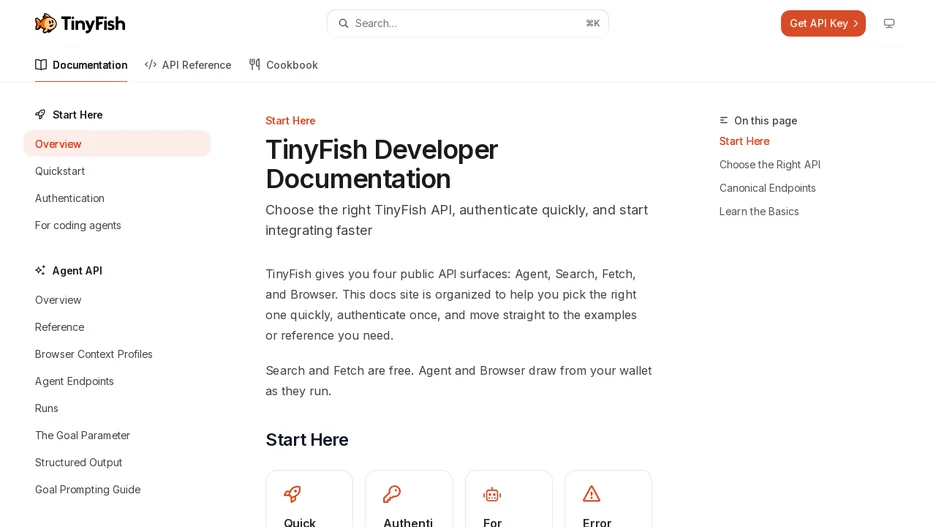Open the Error warning triangle card
The height and width of the screenshot is (527, 936).
(608, 499)
